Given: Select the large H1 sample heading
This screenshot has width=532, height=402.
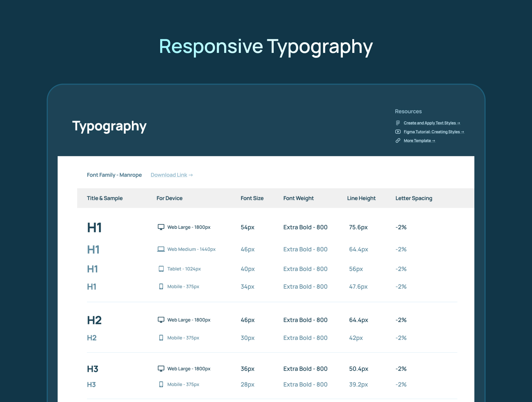Looking at the screenshot, I should pyautogui.click(x=94, y=228).
